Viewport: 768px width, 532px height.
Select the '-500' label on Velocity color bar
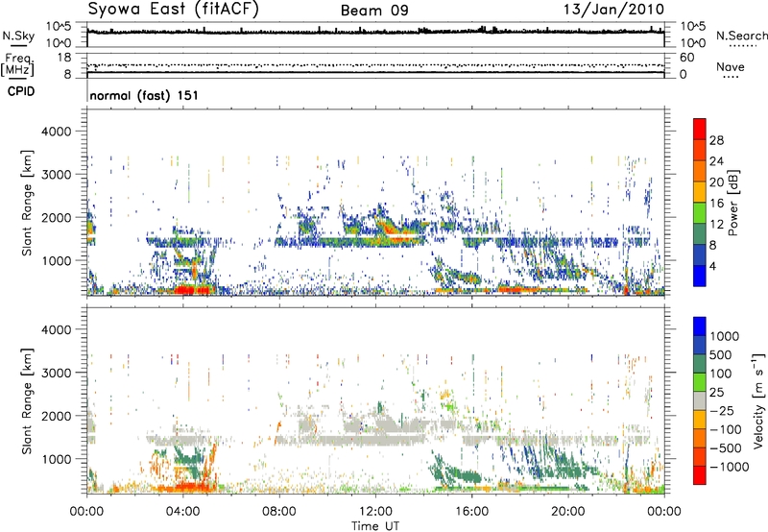(x=726, y=447)
